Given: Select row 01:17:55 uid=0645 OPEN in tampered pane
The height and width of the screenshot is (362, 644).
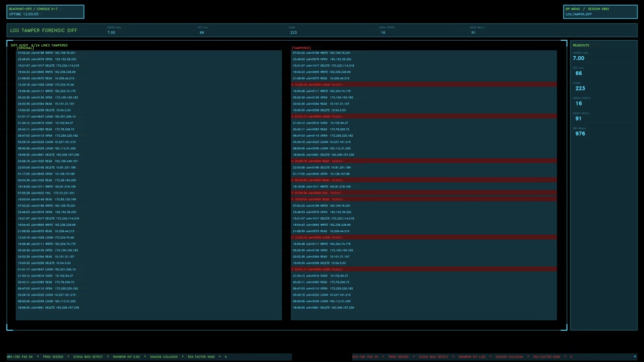Looking at the screenshot, I should (424, 174).
